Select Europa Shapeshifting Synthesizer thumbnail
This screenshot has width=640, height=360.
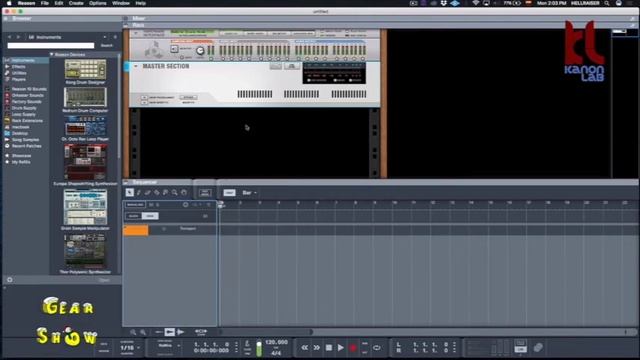[85, 162]
